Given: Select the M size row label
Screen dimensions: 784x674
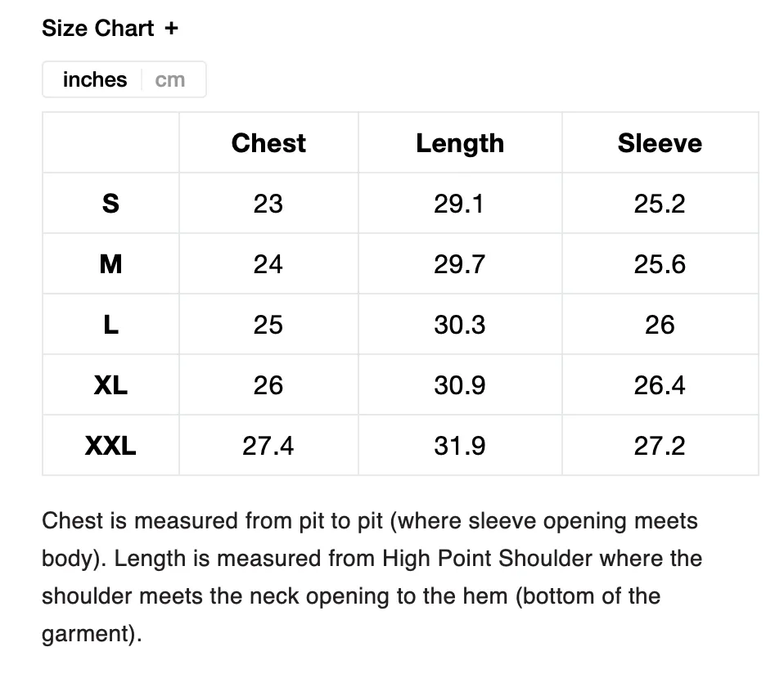Looking at the screenshot, I should point(110,264).
